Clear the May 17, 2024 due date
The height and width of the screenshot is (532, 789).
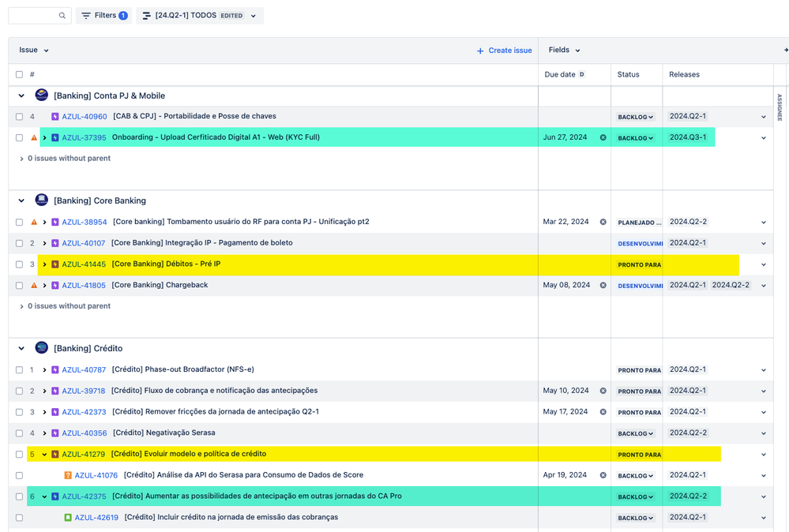603,412
